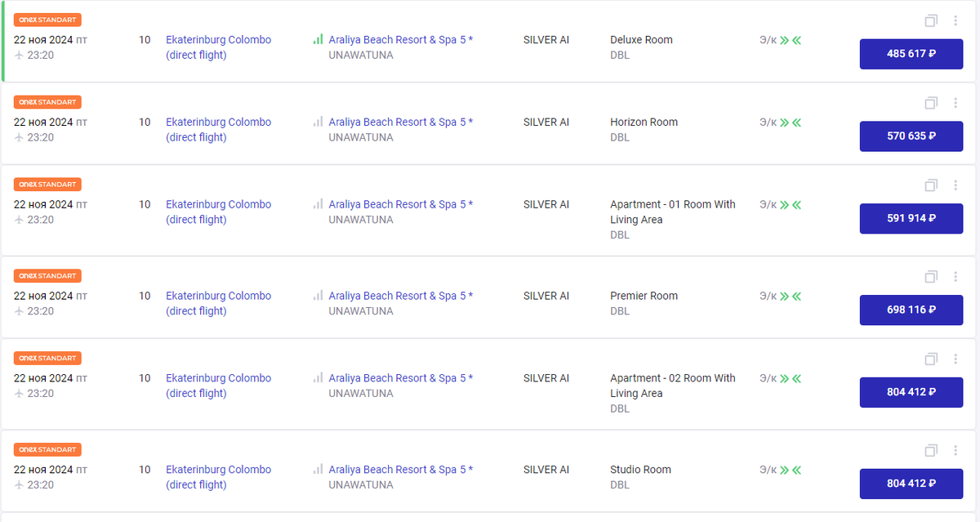This screenshot has width=980, height=522.
Task: Open three-dot menu for Deluxe Room row
Action: coord(955,20)
